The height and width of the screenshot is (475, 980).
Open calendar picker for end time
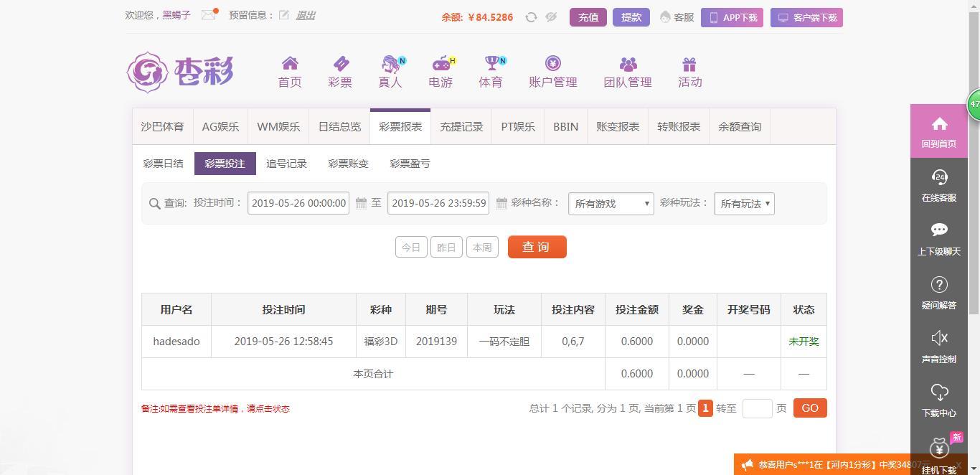click(x=501, y=203)
